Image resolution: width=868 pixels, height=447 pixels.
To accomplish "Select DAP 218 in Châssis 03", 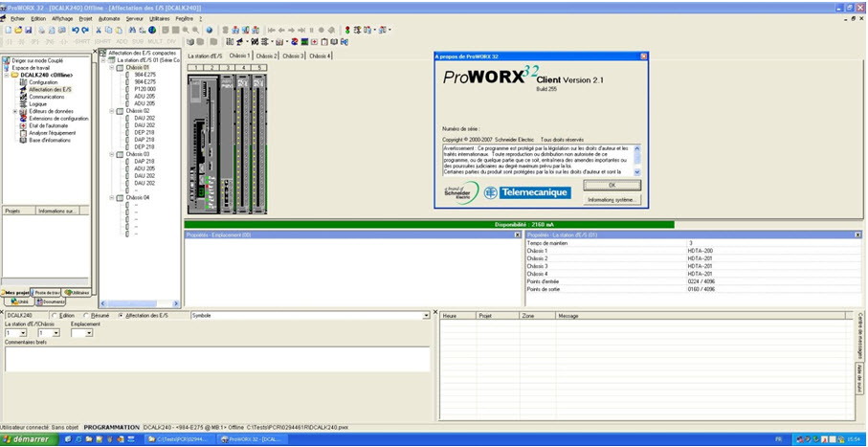I will (144, 161).
